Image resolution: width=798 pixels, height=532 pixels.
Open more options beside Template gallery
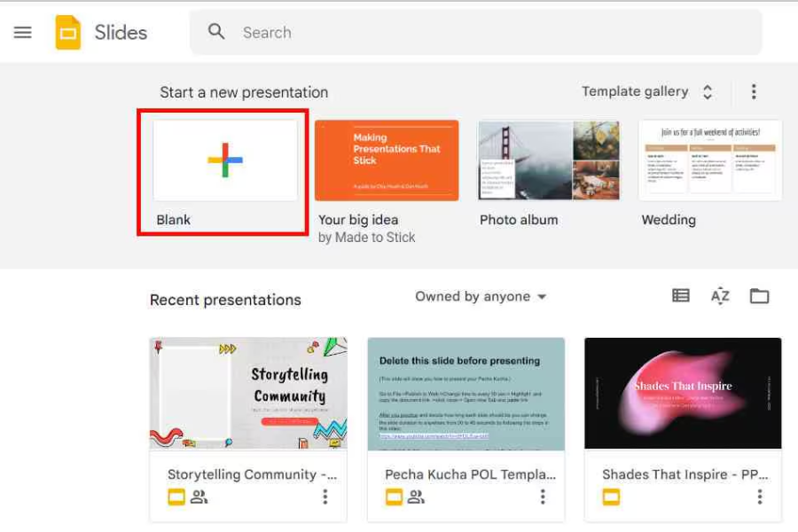(x=754, y=91)
